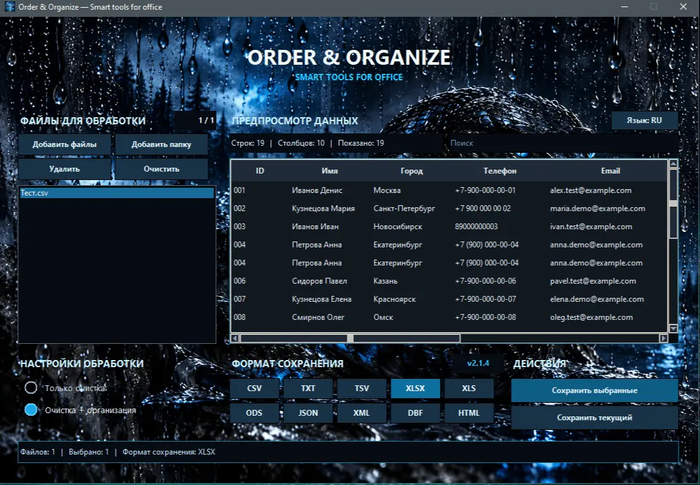Click the table scroll up arrow
Viewport: 700px width, 485px height.
click(x=673, y=164)
